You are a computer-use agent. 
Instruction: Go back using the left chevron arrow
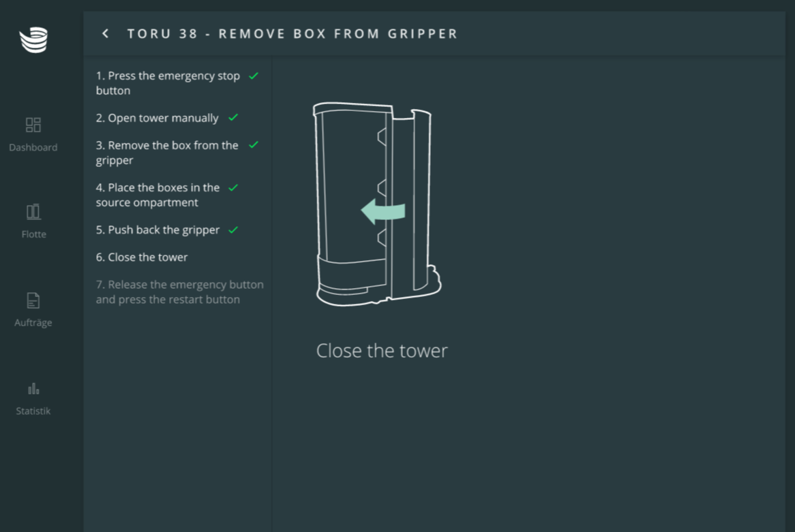click(106, 33)
